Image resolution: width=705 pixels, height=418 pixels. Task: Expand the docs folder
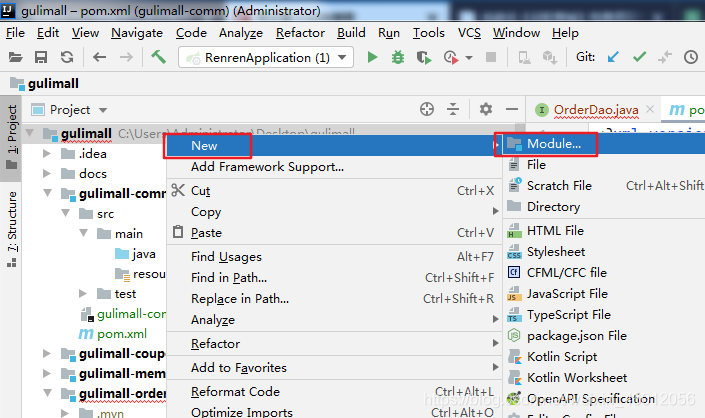[x=46, y=173]
